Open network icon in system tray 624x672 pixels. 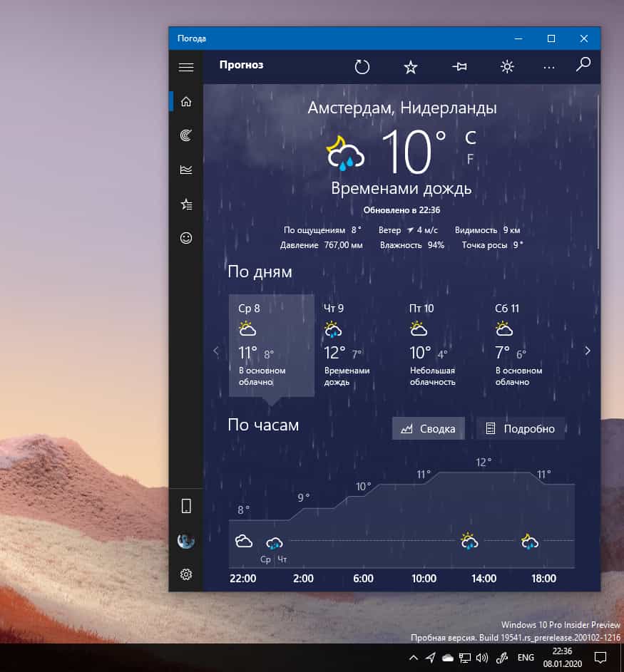pyautogui.click(x=465, y=658)
